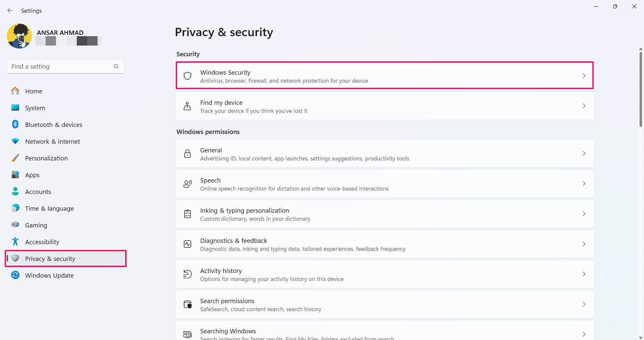
Task: Click the Windows Security shield icon
Action: (x=187, y=76)
